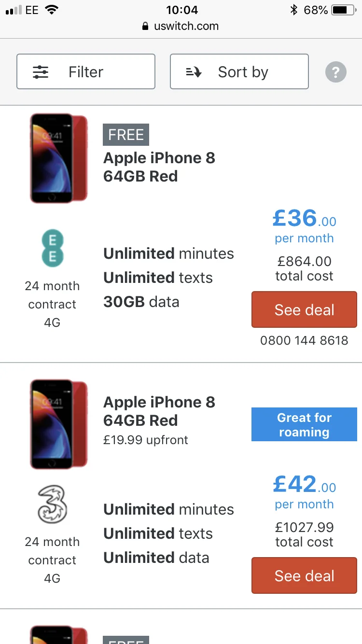Tap the sliders icon in Filter button
Screen dimensions: 362x644
coord(41,72)
